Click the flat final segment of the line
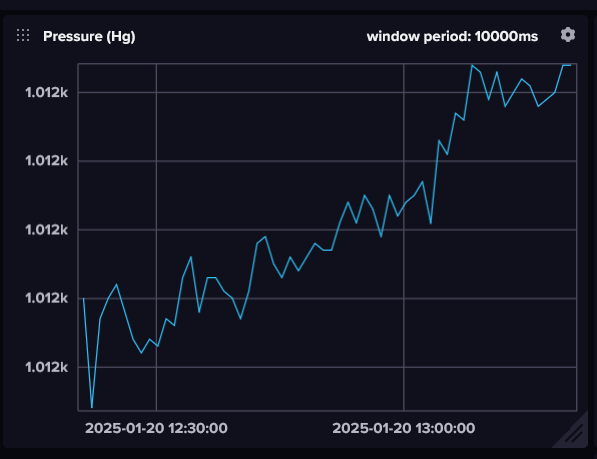 click(567, 65)
